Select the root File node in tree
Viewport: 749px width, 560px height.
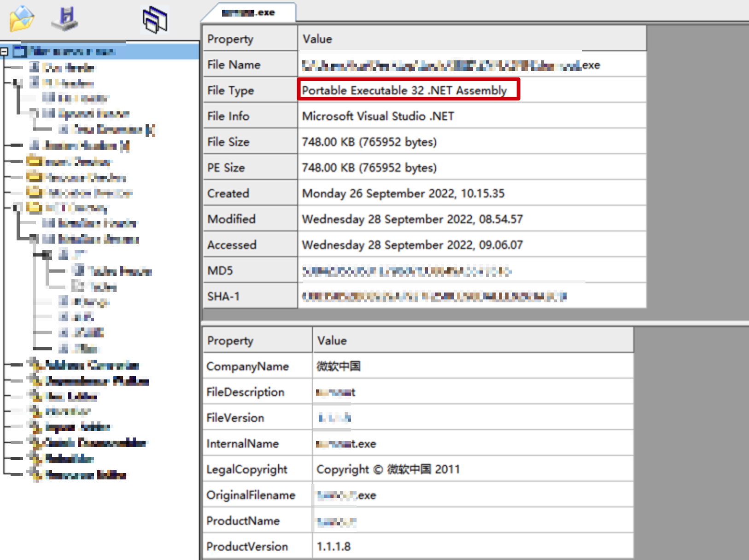coord(71,52)
